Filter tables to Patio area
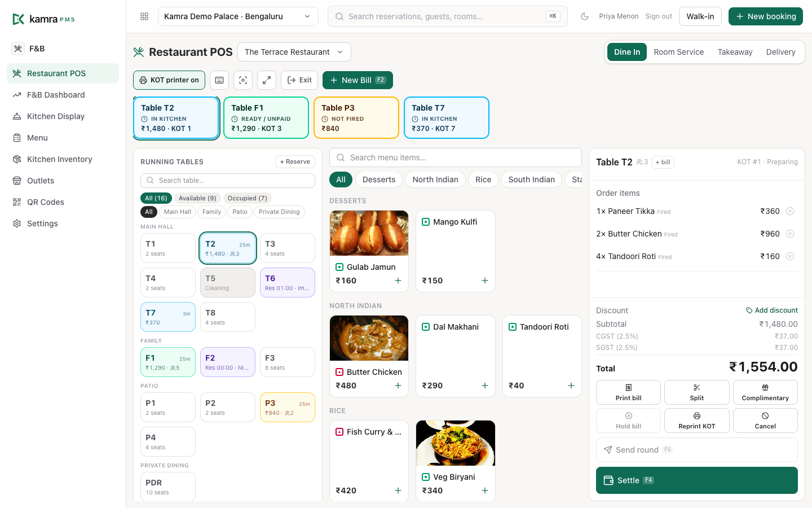Viewport: 812px width, 508px height. point(240,212)
